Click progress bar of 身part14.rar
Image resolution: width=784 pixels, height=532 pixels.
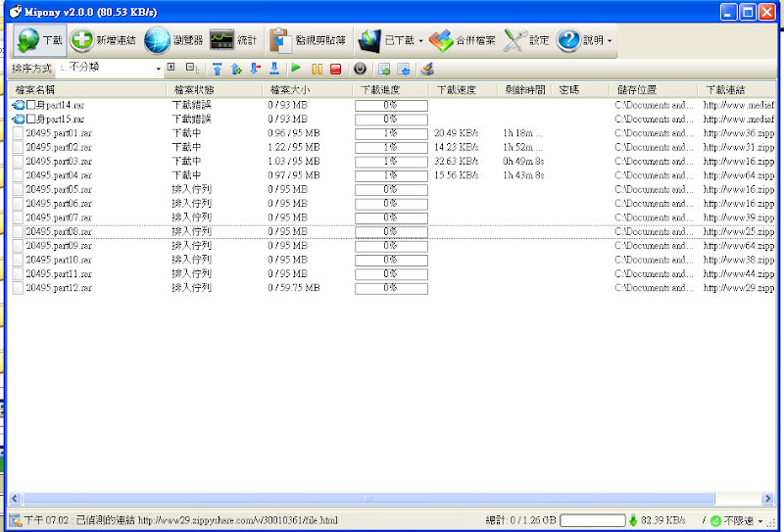click(391, 106)
